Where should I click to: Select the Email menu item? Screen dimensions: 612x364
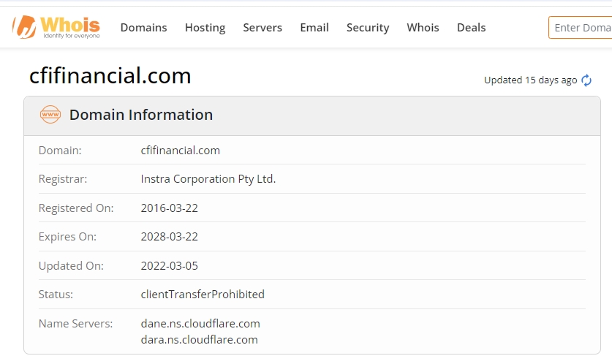point(314,28)
